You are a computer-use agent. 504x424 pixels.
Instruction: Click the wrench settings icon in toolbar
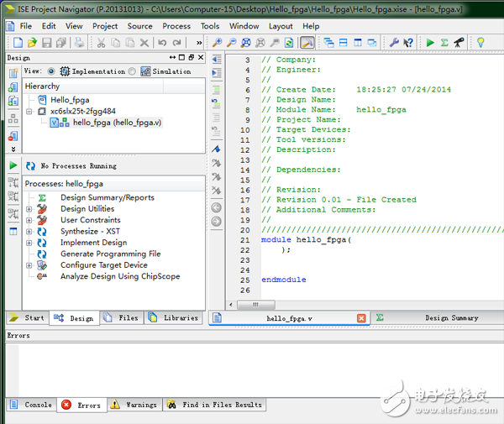coord(394,42)
